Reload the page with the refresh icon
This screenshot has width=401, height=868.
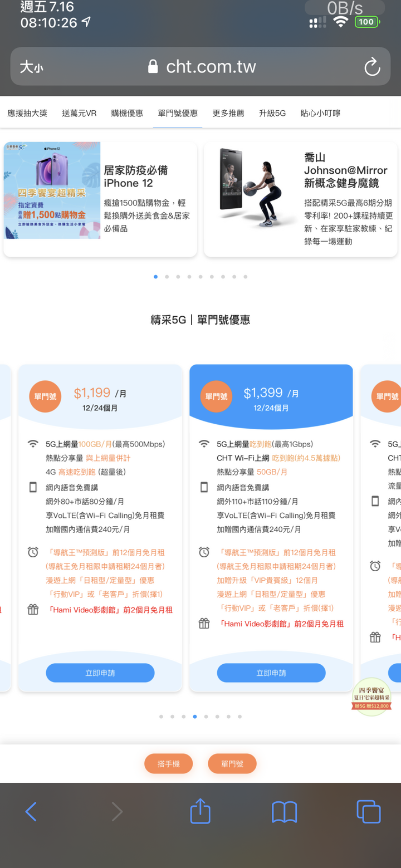pos(372,67)
